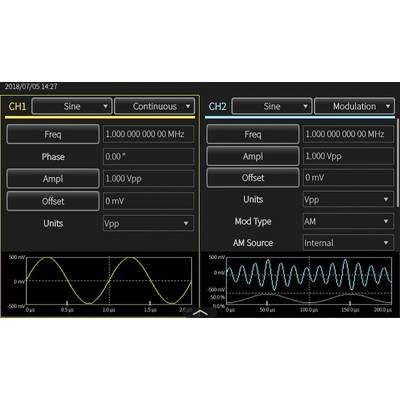
Task: Open the CH2 Modulation mode dropdown
Action: click(354, 106)
